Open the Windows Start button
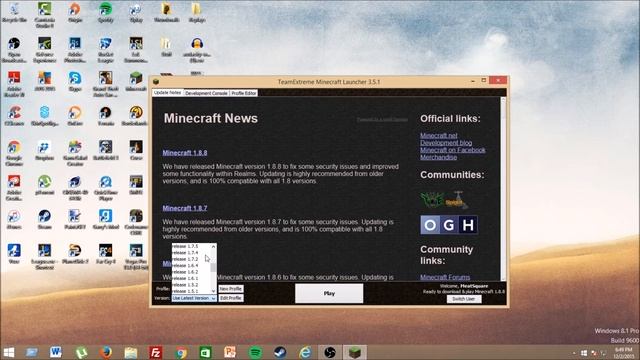The width and height of the screenshot is (640, 360). point(9,352)
